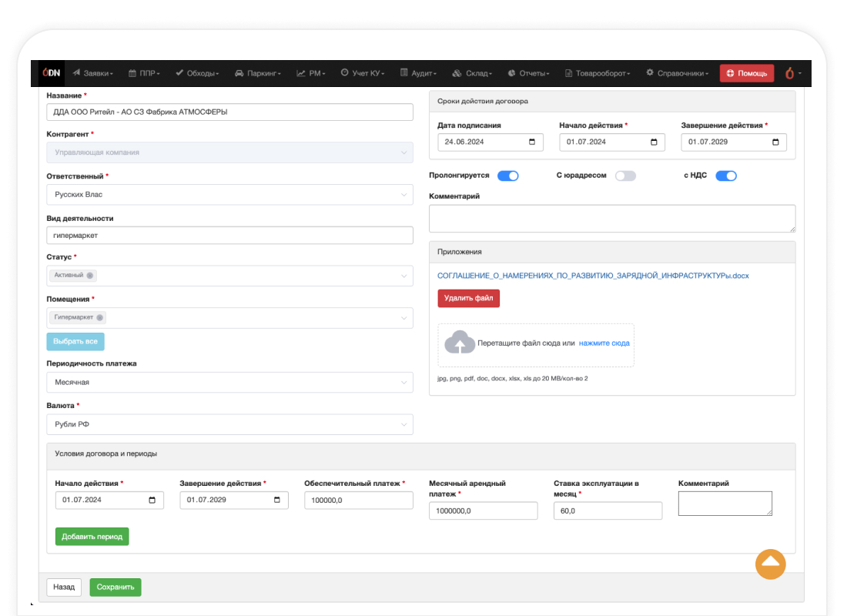Screen dimensions: 847x616
Task: Click the calendar icon beside ППР
Action: [x=132, y=73]
